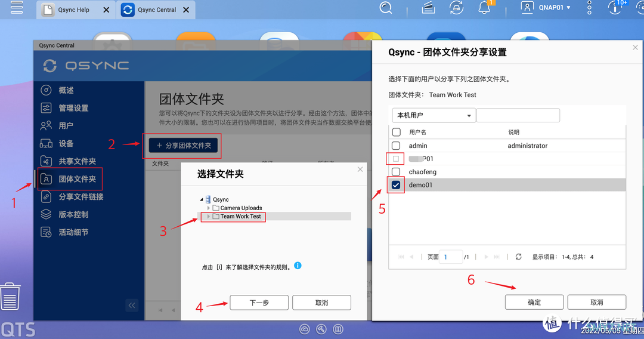Click refresh icon in user list pager
Screen dimensions: 644x339
[x=518, y=257]
